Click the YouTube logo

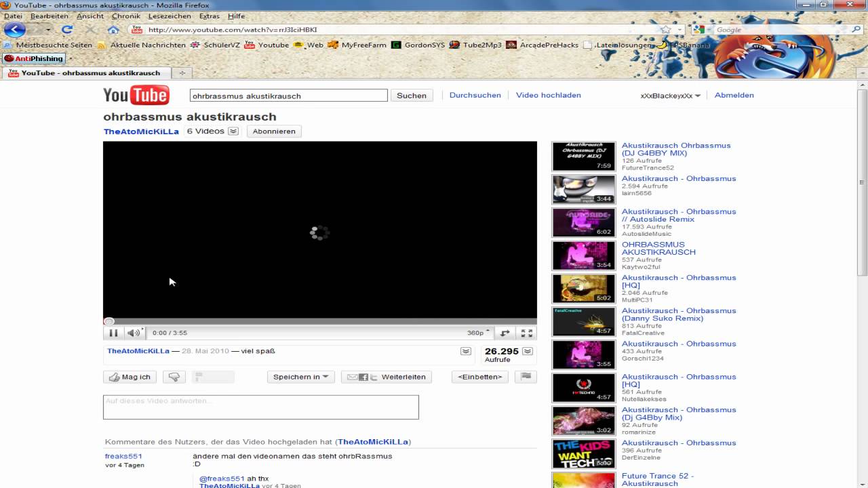point(136,95)
